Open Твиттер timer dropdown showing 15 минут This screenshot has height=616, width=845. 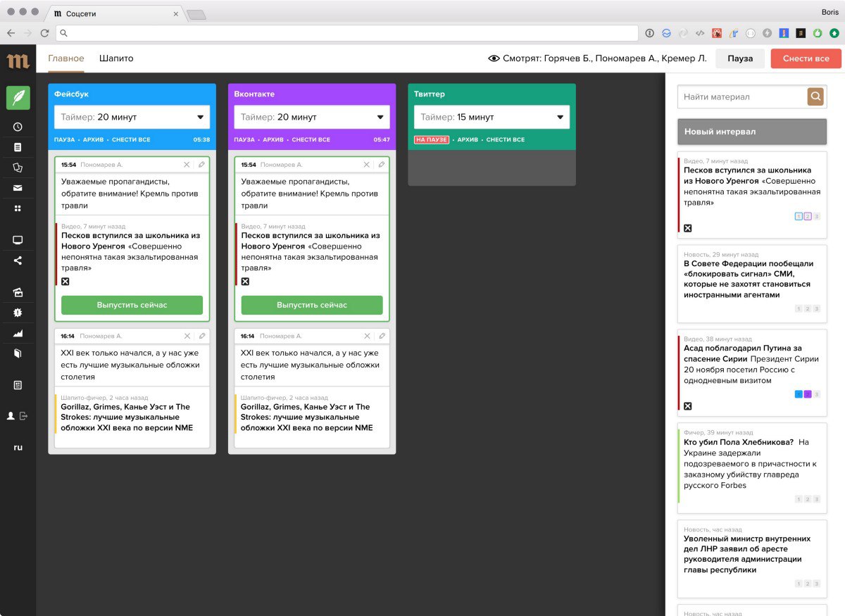click(x=492, y=117)
